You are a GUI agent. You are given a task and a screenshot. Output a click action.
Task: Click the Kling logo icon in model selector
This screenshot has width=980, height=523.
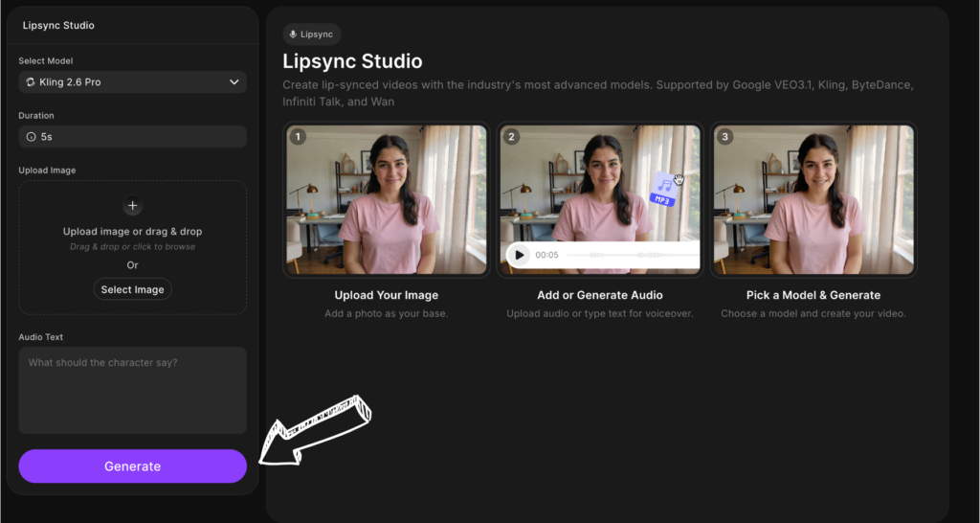point(32,82)
